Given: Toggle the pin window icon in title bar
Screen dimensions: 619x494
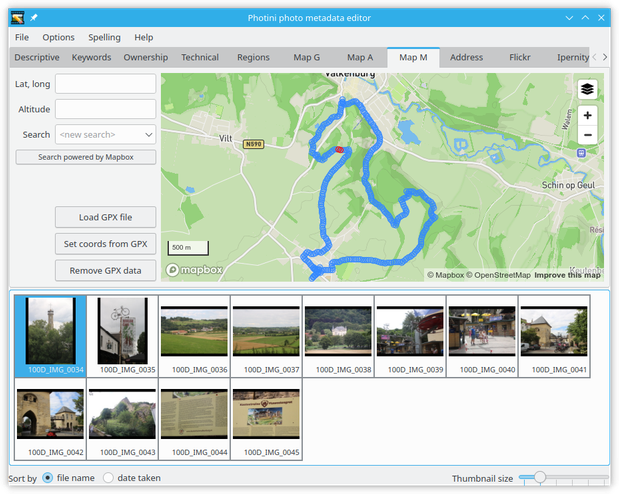Looking at the screenshot, I should coord(34,18).
